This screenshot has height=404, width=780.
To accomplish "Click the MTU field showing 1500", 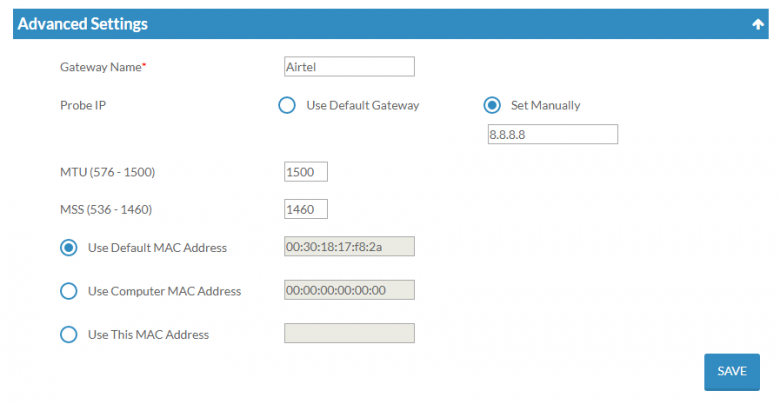I will [x=306, y=172].
